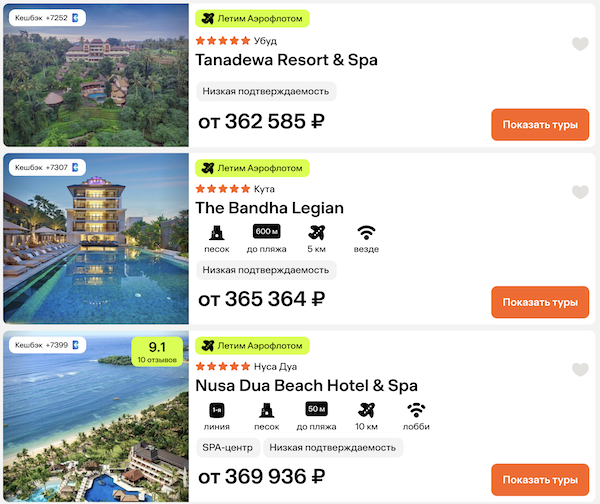The image size is (600, 504).
Task: Click the 50 m beach distance icon
Action: click(x=317, y=410)
